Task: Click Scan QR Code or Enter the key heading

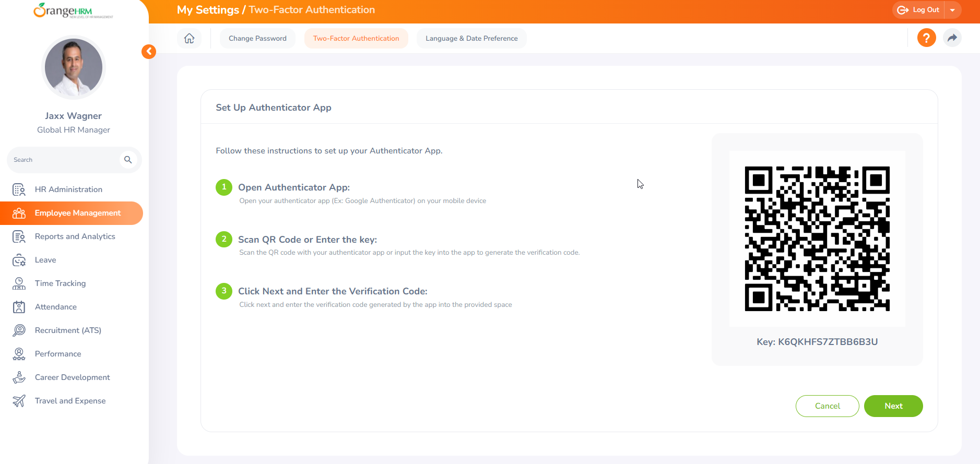Action: (308, 240)
